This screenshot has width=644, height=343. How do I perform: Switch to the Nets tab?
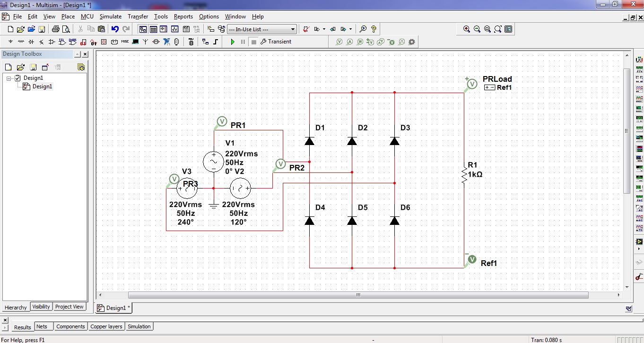point(44,326)
